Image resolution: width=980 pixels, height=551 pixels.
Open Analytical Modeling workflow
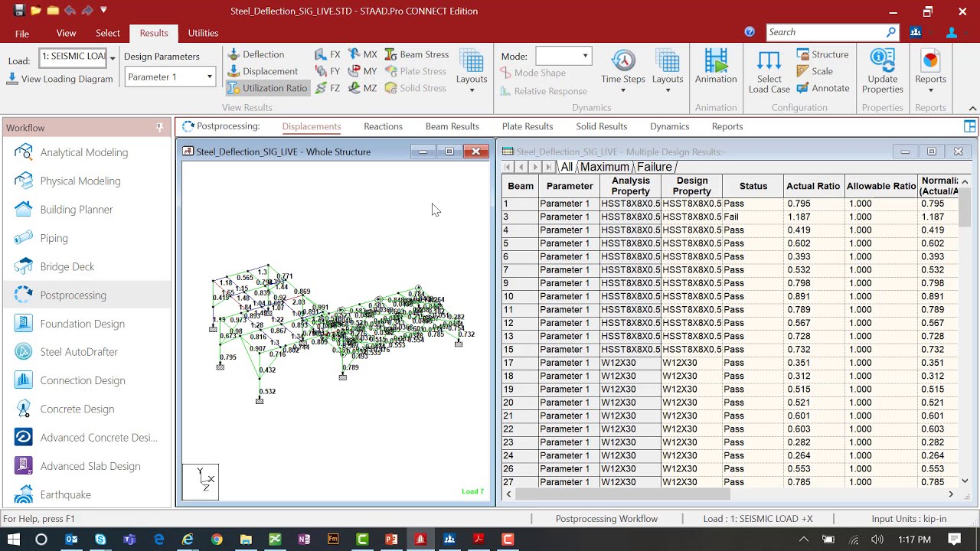point(87,152)
